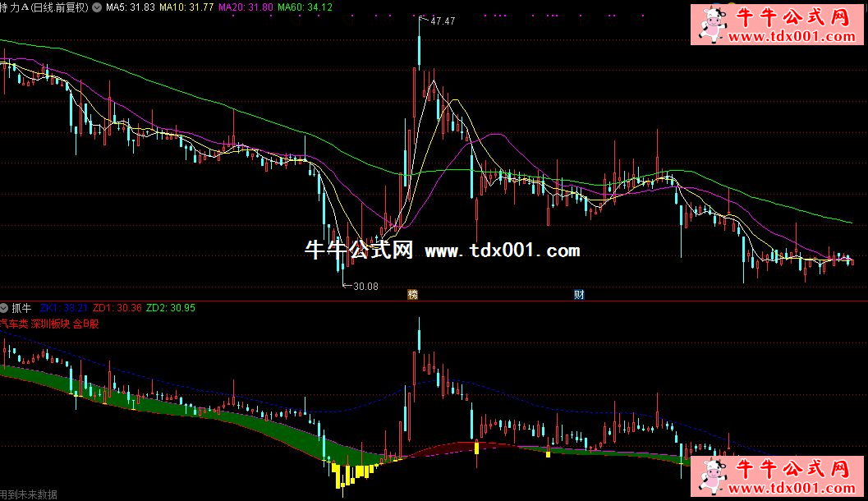This screenshot has width=868, height=501.
Task: Click the center watermark www.tdx001.com text
Action: (x=502, y=250)
